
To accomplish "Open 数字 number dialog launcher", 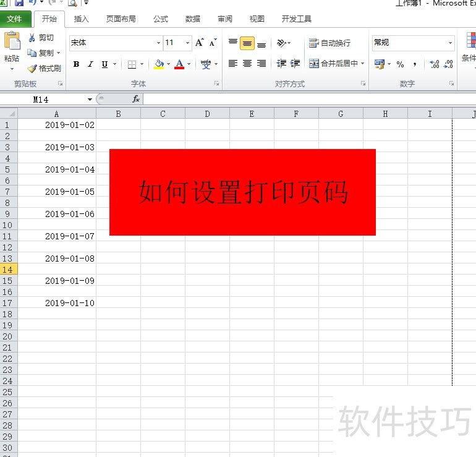I will coord(452,83).
